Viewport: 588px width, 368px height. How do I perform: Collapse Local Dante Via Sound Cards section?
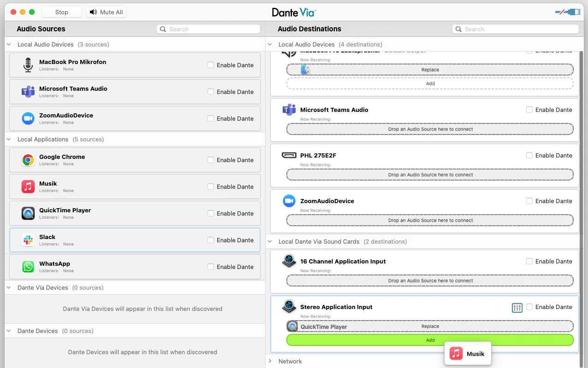270,242
